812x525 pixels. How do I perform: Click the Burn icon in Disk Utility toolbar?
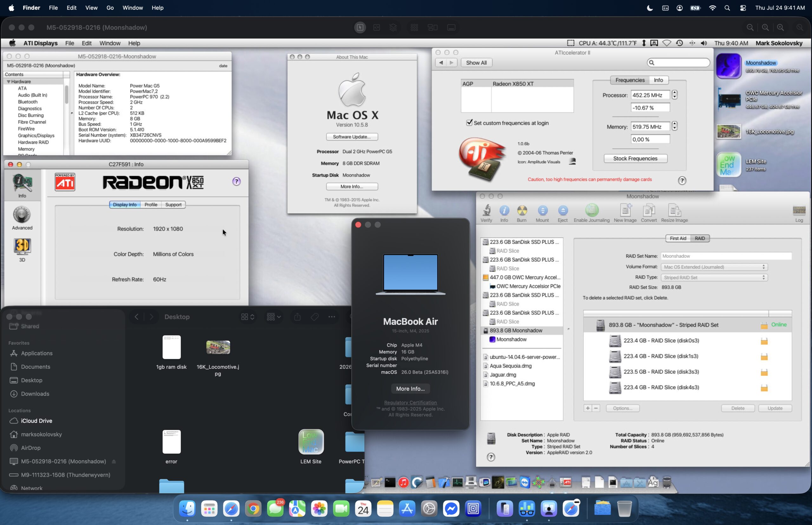[x=521, y=211]
